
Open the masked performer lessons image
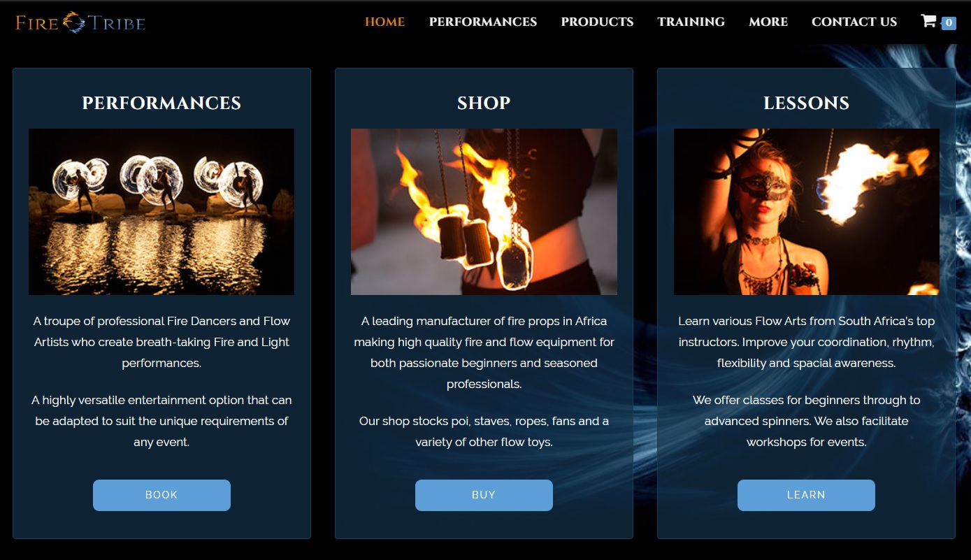806,212
